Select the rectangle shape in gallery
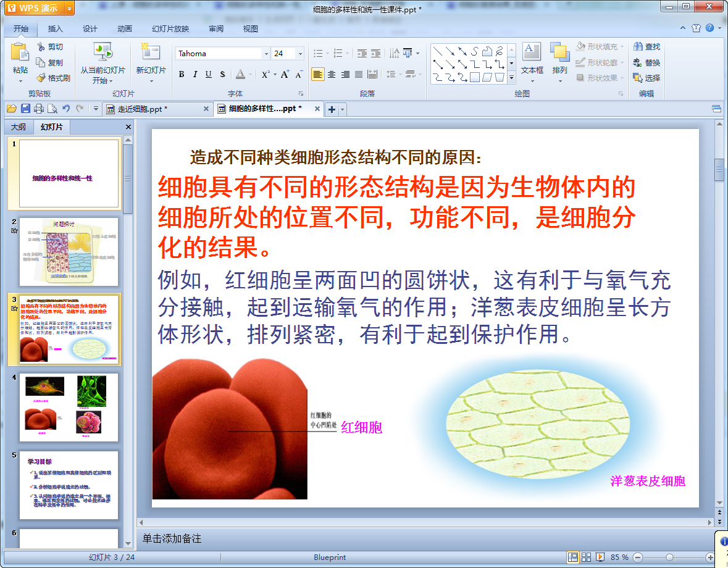The width and height of the screenshot is (728, 568). [474, 77]
